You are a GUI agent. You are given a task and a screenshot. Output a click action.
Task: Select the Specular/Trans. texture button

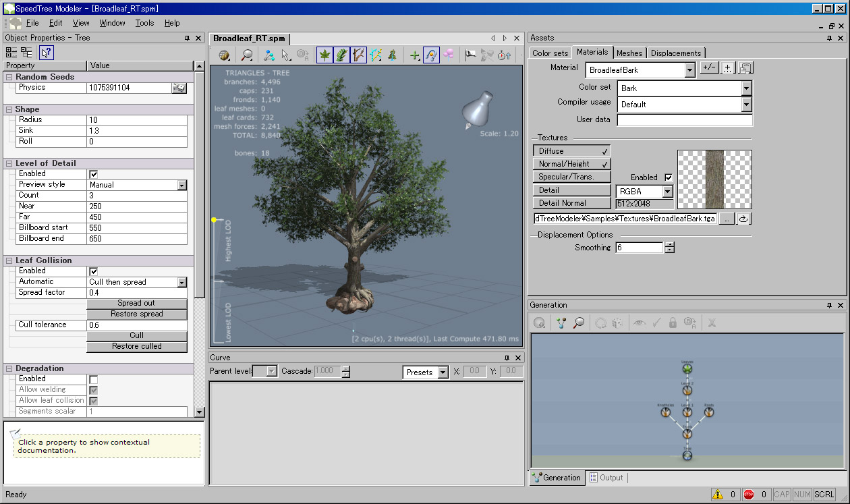point(572,177)
